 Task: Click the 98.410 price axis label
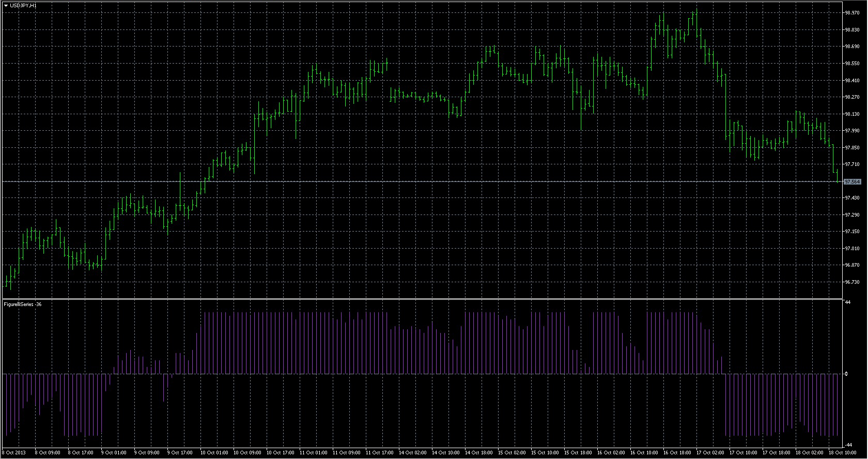[852, 80]
